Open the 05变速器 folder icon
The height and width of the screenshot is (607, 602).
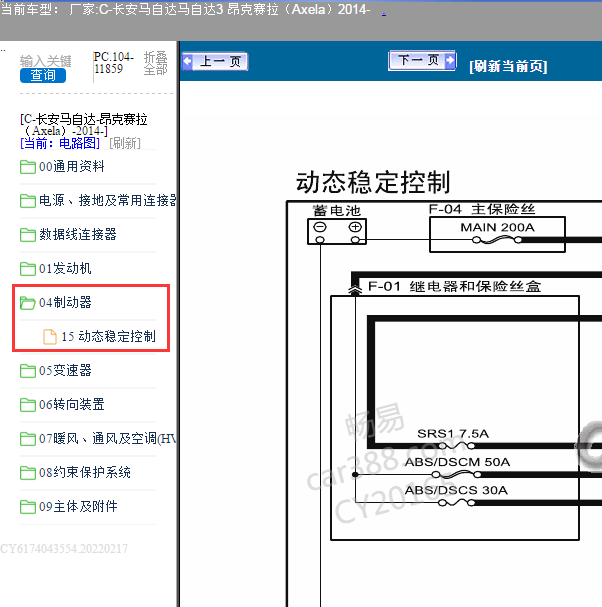(28, 371)
